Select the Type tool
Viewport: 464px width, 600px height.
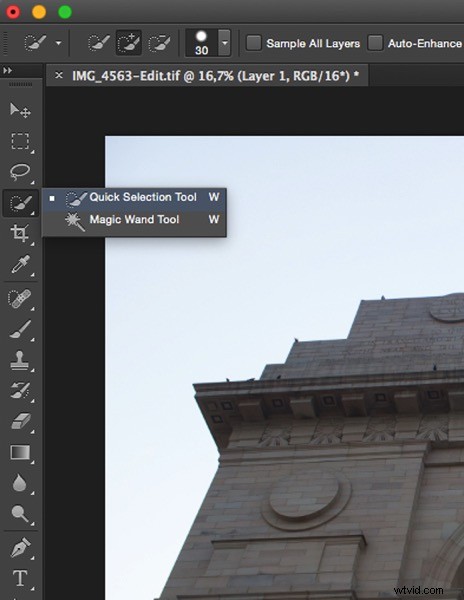(20, 578)
